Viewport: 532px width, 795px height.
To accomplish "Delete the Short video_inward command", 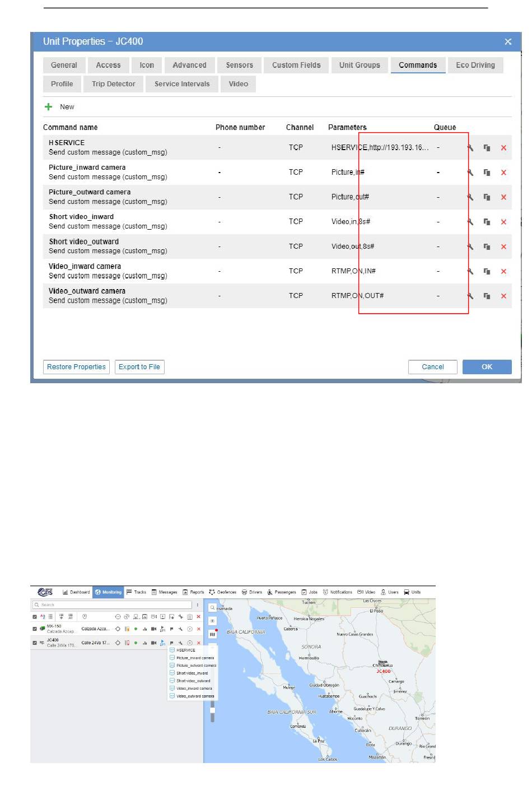I will tap(503, 222).
